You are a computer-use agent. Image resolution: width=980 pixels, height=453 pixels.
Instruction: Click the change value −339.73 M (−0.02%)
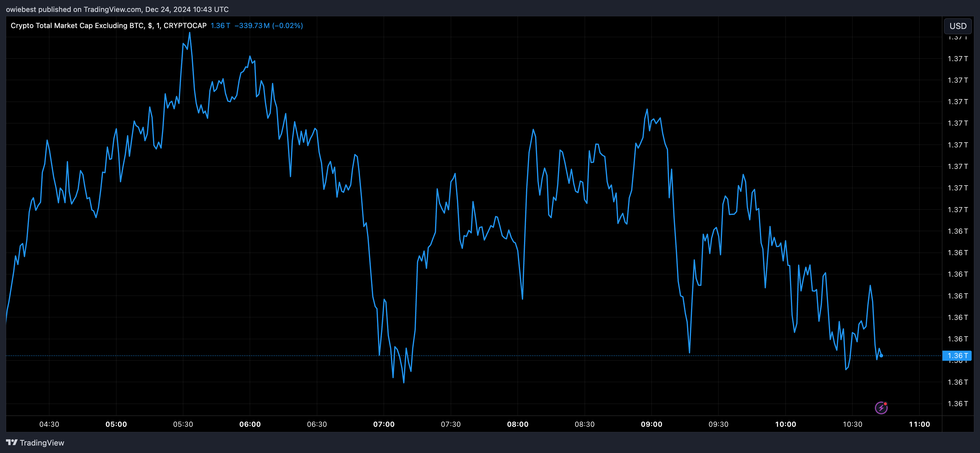click(269, 25)
